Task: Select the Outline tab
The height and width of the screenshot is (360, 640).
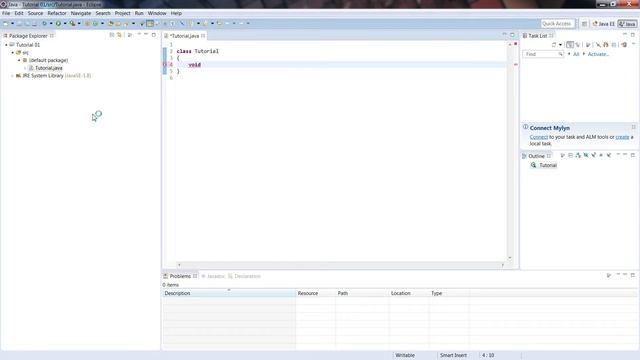Action: (536, 156)
